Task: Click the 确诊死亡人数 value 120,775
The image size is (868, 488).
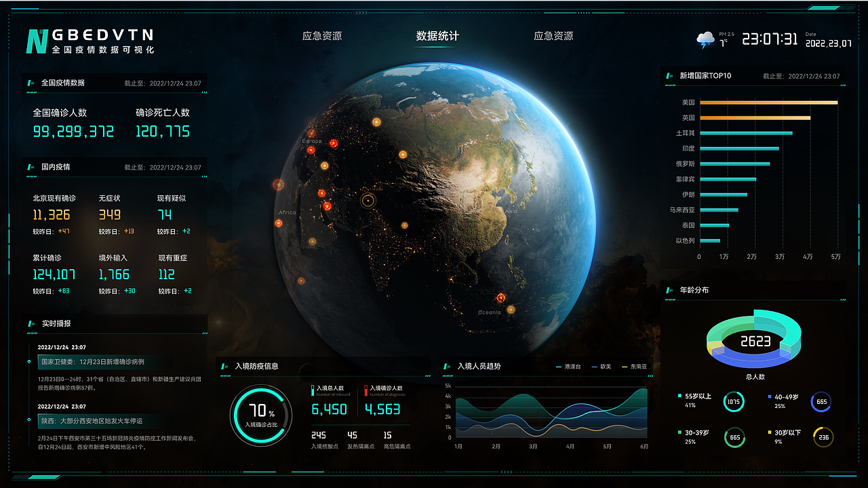Action: tap(163, 131)
